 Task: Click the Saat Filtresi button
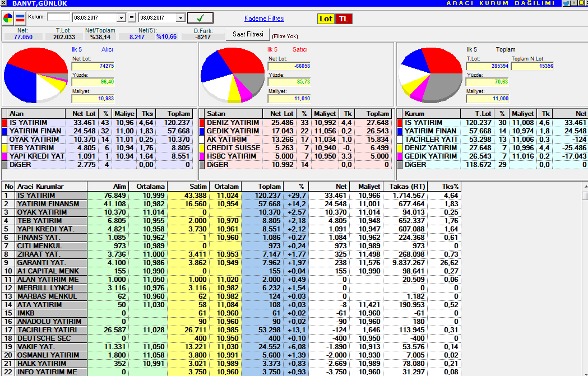[x=248, y=34]
